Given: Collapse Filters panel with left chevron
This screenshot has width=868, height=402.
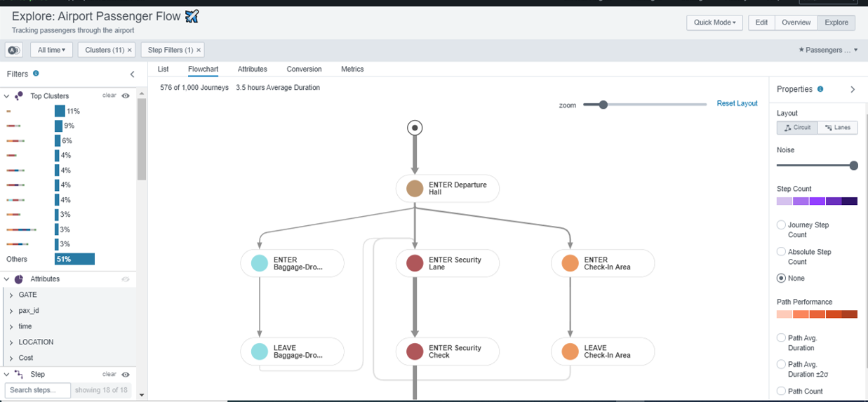Looking at the screenshot, I should coord(132,74).
